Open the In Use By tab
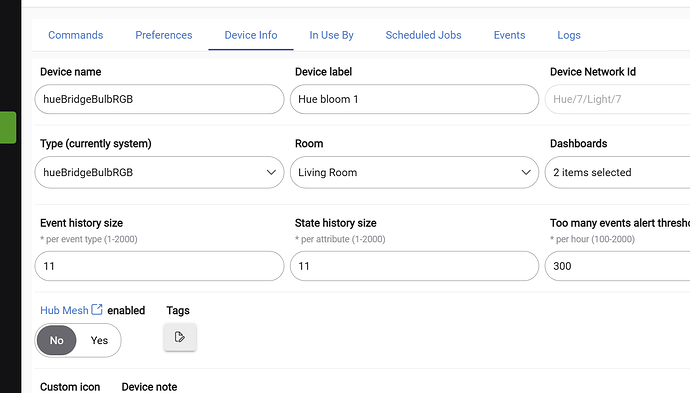Viewport: 690px width, 393px height. pyautogui.click(x=331, y=35)
